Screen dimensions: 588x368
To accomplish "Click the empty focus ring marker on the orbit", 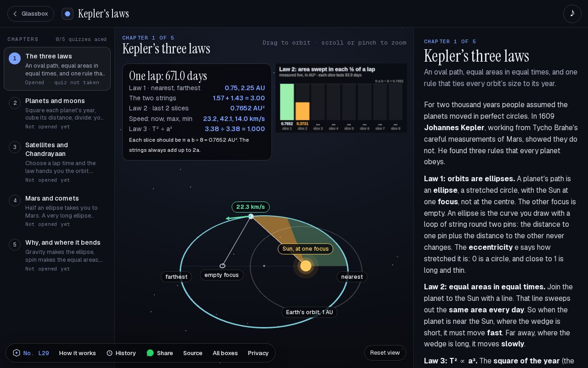I will 223,266.
